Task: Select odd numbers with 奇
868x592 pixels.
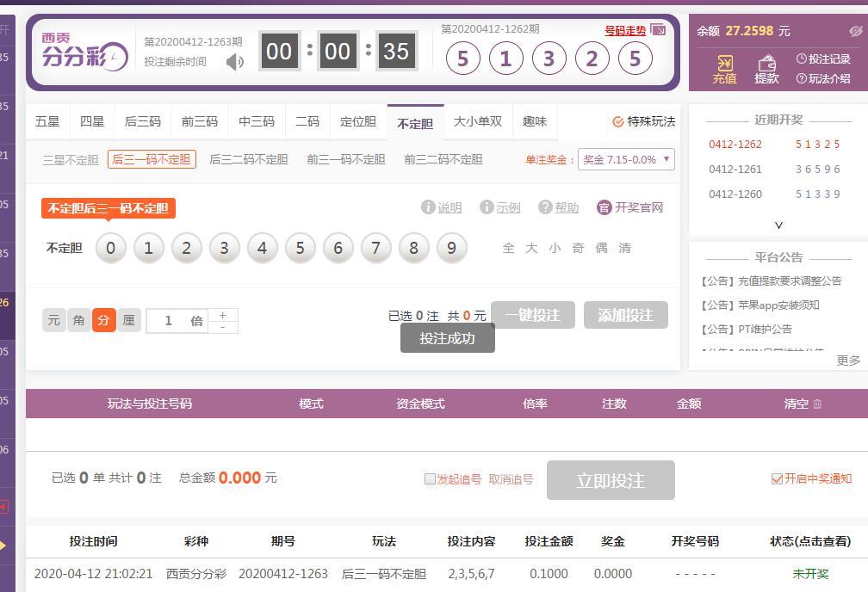Action: (578, 248)
